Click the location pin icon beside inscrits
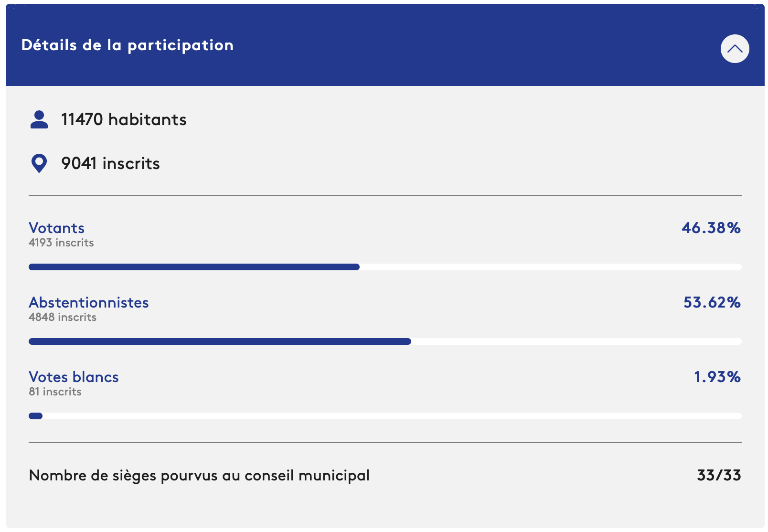Viewport: 768px width, 532px height. click(39, 163)
